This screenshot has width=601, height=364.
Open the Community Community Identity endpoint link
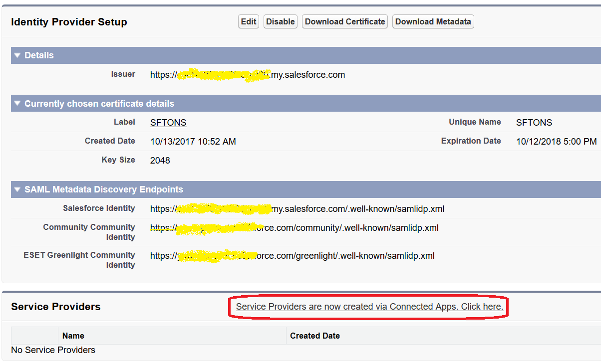click(294, 227)
